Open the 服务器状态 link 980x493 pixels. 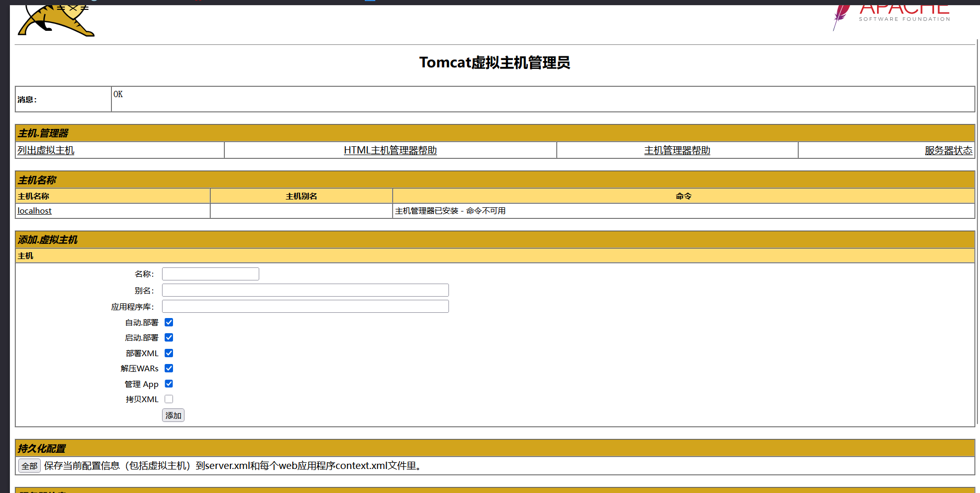(x=949, y=150)
